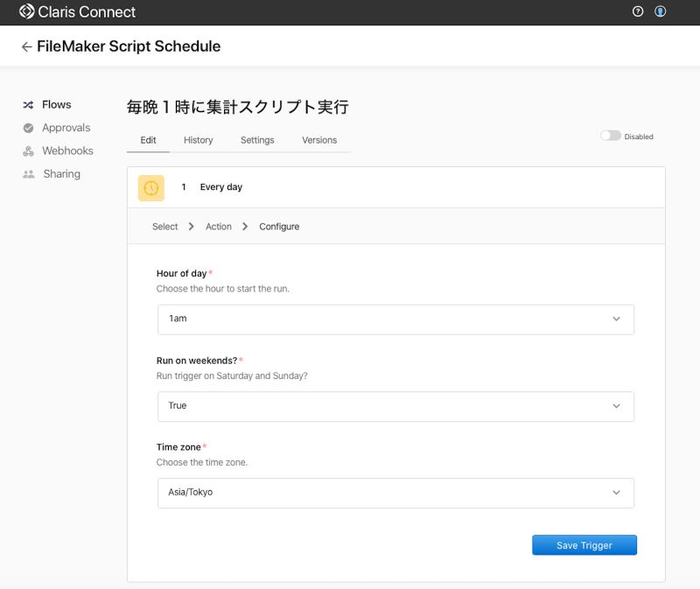Click the chevron after Action breadcrumb
The width and height of the screenshot is (700, 589).
[x=245, y=227]
